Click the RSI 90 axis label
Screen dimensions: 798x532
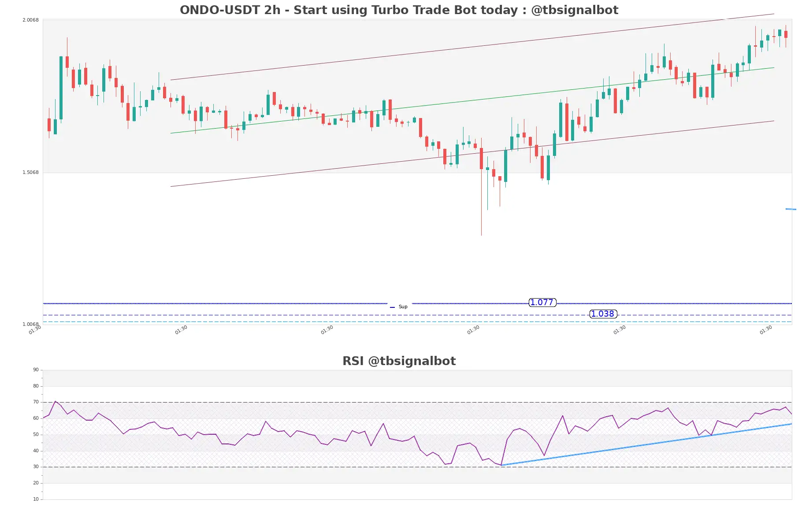(x=36, y=370)
